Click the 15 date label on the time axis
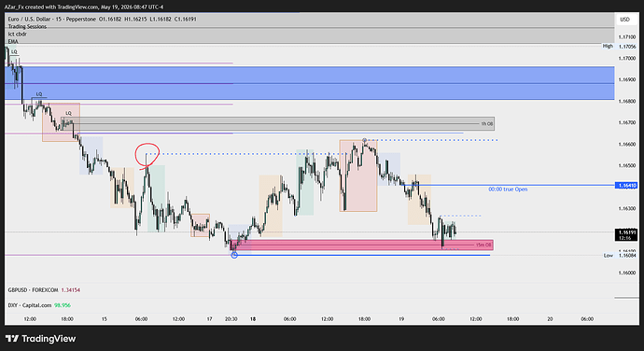This screenshot has height=351, width=644. [105, 319]
